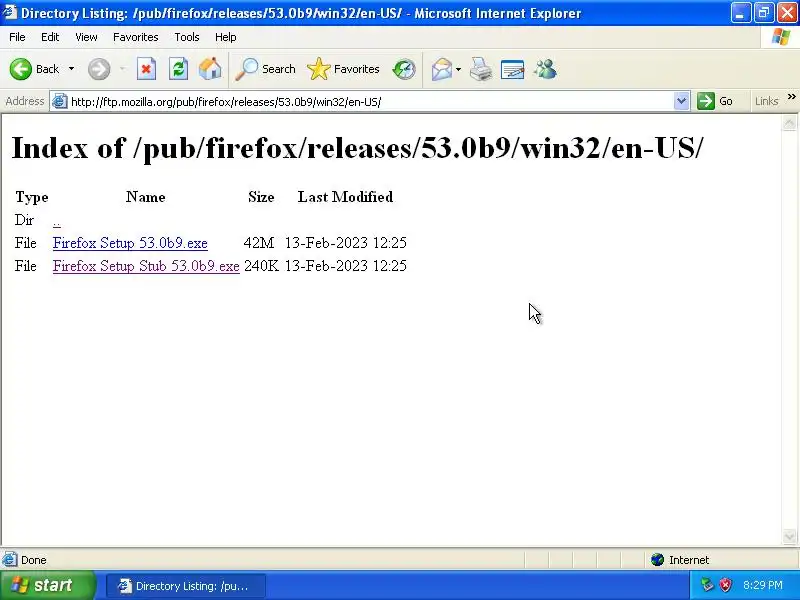800x600 pixels.
Task: Click the greyed Forward arrow button
Action: 98,69
